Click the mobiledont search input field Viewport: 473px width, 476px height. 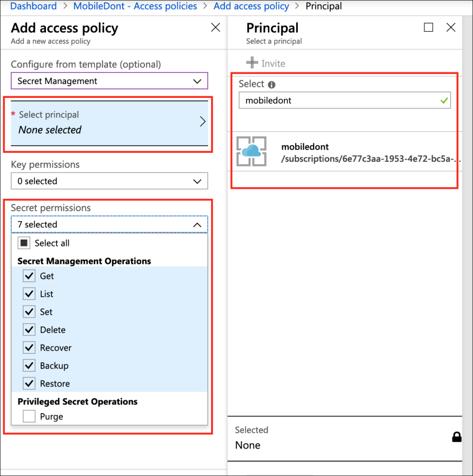point(344,100)
